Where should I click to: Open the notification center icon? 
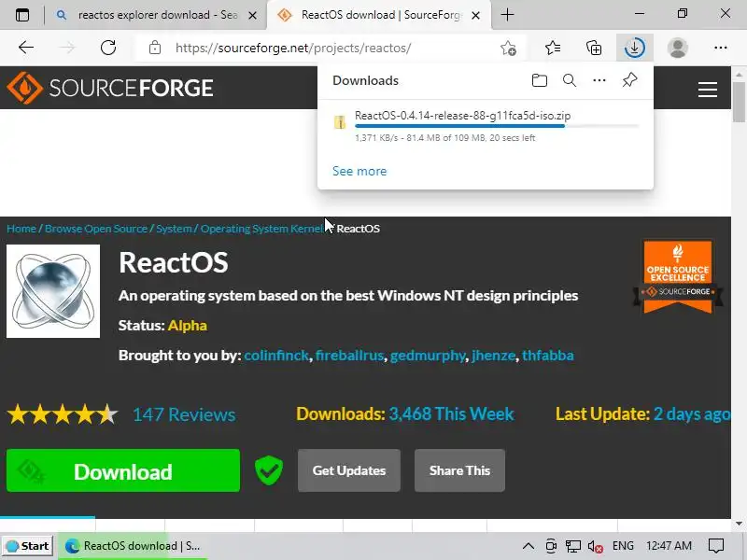point(716,546)
